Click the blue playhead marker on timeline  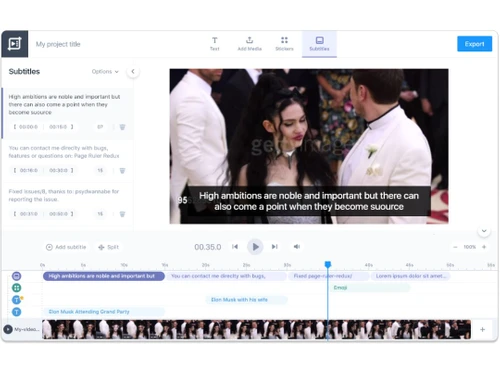point(328,264)
